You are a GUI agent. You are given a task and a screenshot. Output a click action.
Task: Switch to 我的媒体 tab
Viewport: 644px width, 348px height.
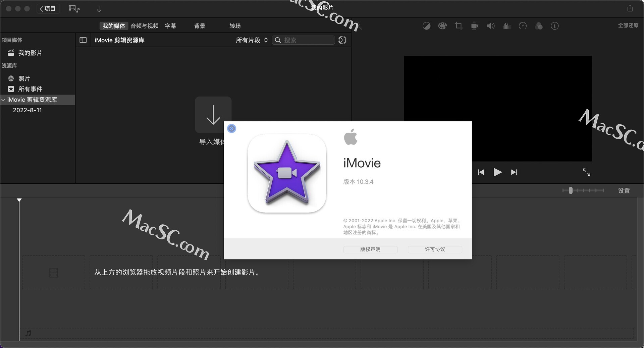[x=114, y=26]
